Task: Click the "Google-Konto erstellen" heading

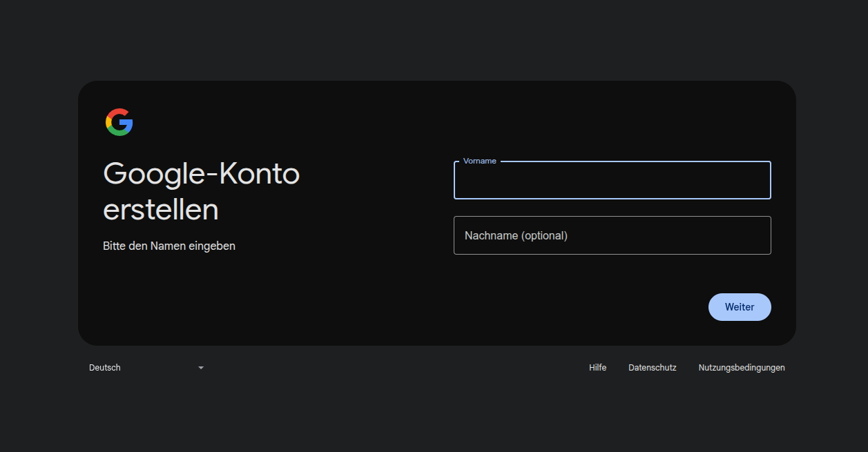Action: click(x=201, y=191)
